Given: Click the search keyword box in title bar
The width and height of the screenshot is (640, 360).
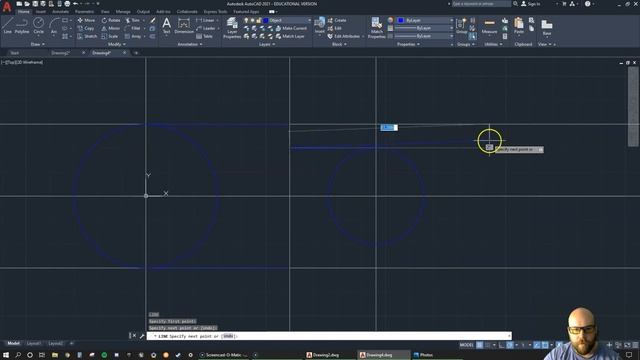Looking at the screenshot, I should click(481, 4).
